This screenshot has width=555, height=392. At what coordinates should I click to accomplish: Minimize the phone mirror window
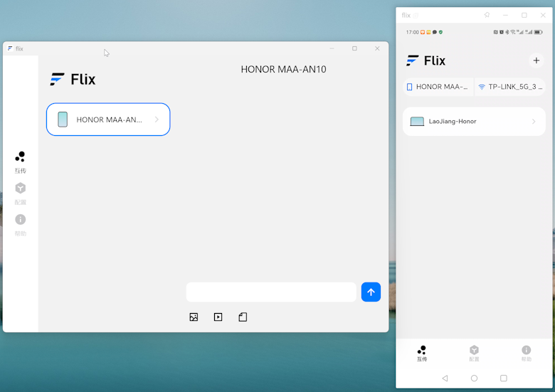tap(505, 15)
